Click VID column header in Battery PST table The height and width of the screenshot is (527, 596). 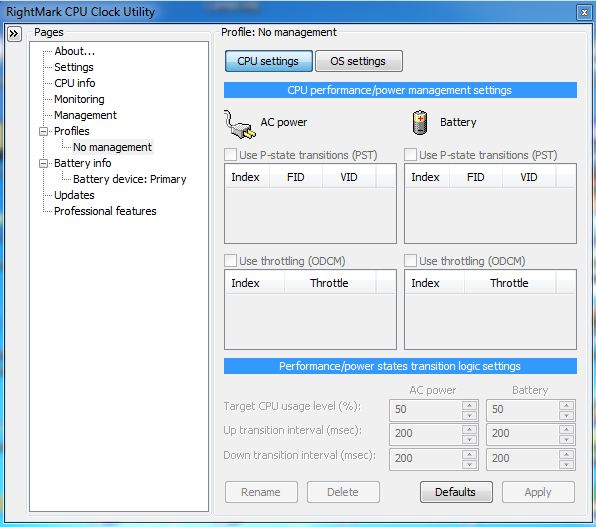pyautogui.click(x=529, y=177)
